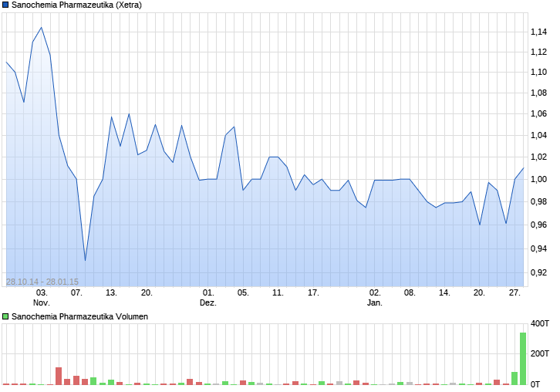Click the 'Nov.' month label
The height and width of the screenshot is (392, 560).
42,302
